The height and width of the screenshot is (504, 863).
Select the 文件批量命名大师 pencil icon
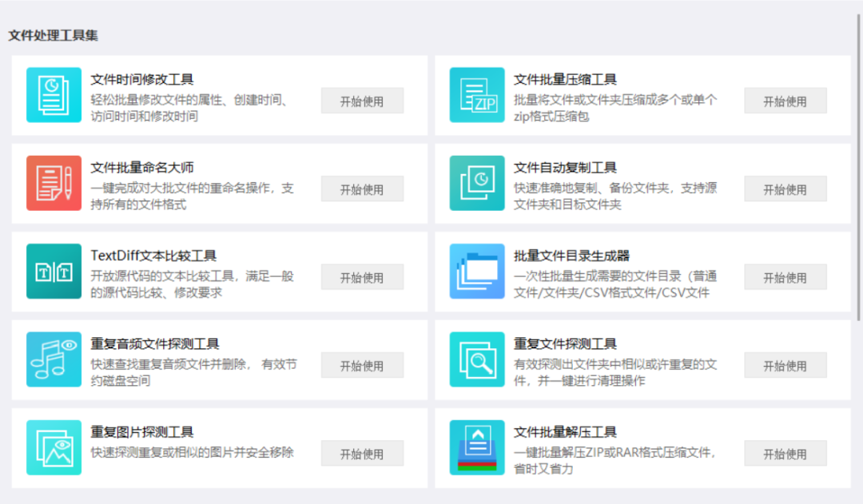pos(53,182)
